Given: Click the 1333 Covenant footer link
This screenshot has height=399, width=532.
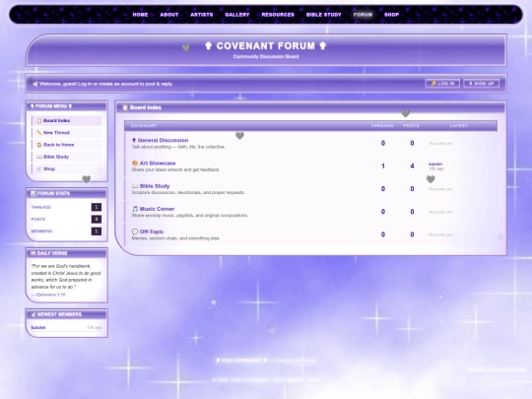Looking at the screenshot, I should 241,361.
